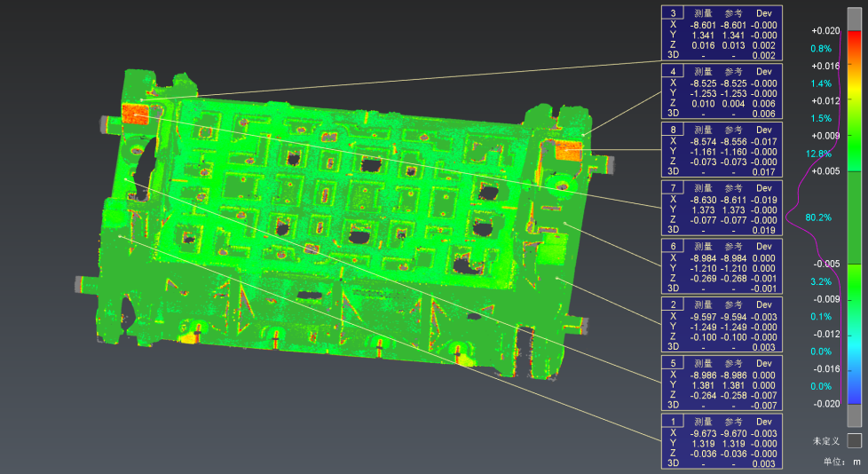Click measured Y value -1.210 in annotation 6
Viewport: 868px width, 474px height.
(703, 269)
